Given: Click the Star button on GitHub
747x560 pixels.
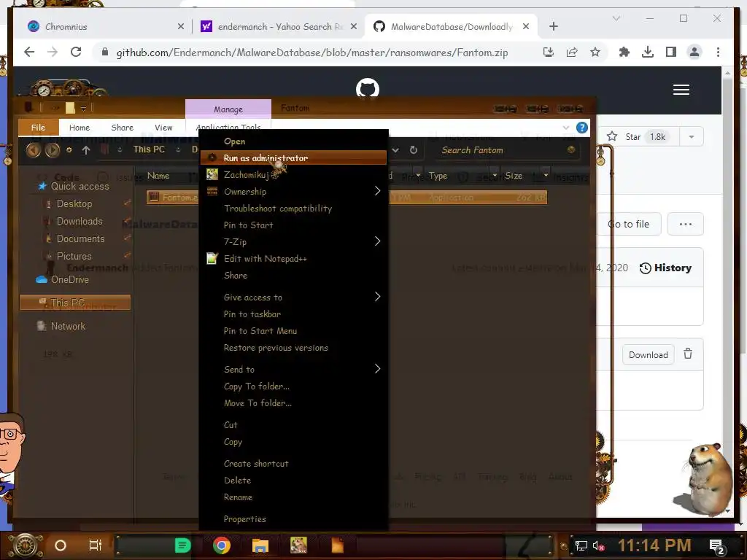Looking at the screenshot, I should point(638,137).
